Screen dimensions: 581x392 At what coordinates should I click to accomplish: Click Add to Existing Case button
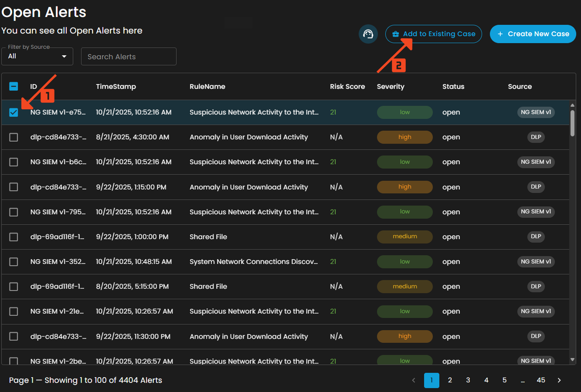click(x=433, y=34)
